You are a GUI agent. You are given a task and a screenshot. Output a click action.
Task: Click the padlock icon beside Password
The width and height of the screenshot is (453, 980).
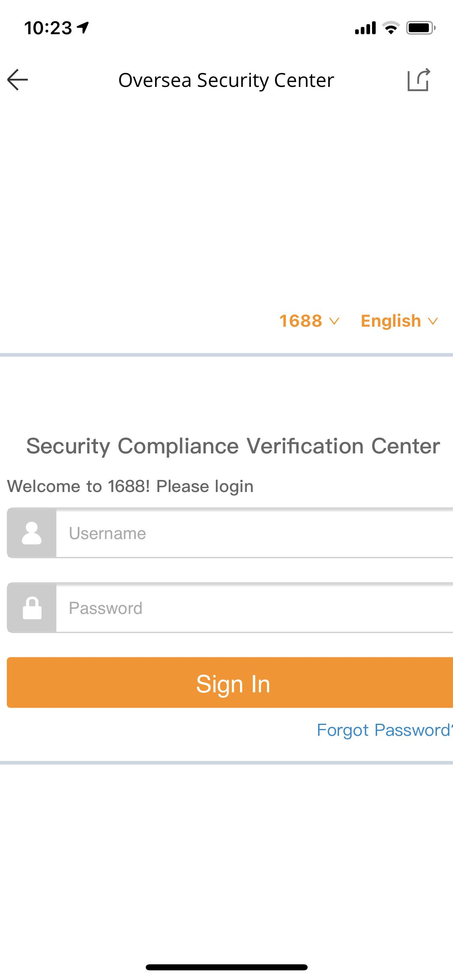[x=32, y=608]
